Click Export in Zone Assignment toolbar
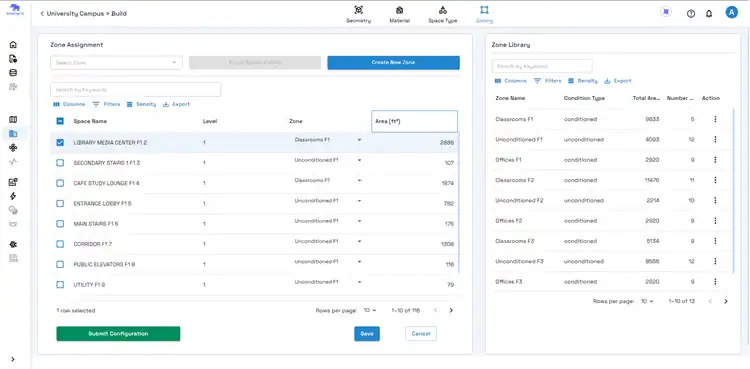This screenshot has height=369, width=750. coord(176,104)
